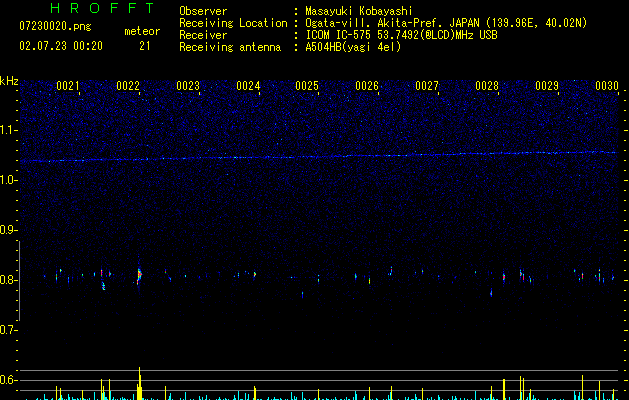Image resolution: width=629 pixels, height=400 pixels.
Task: Click the 0029 time marker
Action: point(547,86)
